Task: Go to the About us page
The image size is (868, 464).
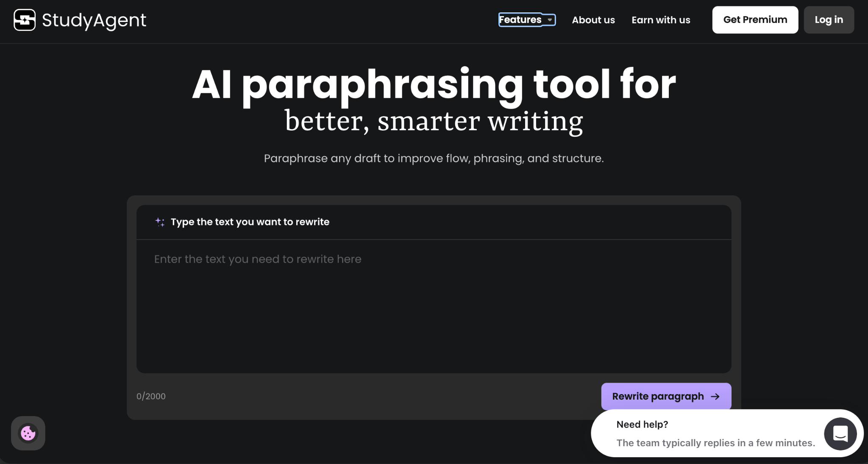Action: pos(593,20)
